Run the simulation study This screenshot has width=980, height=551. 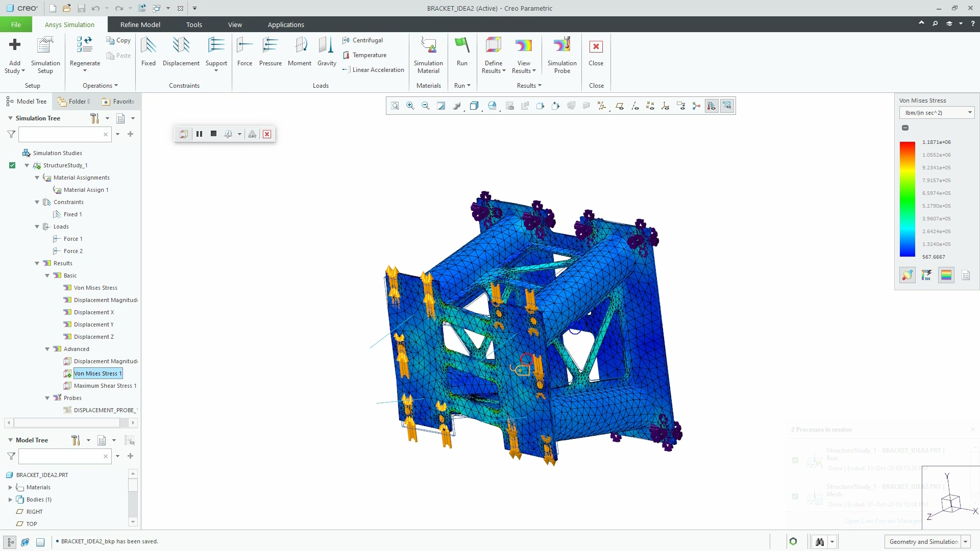[462, 51]
